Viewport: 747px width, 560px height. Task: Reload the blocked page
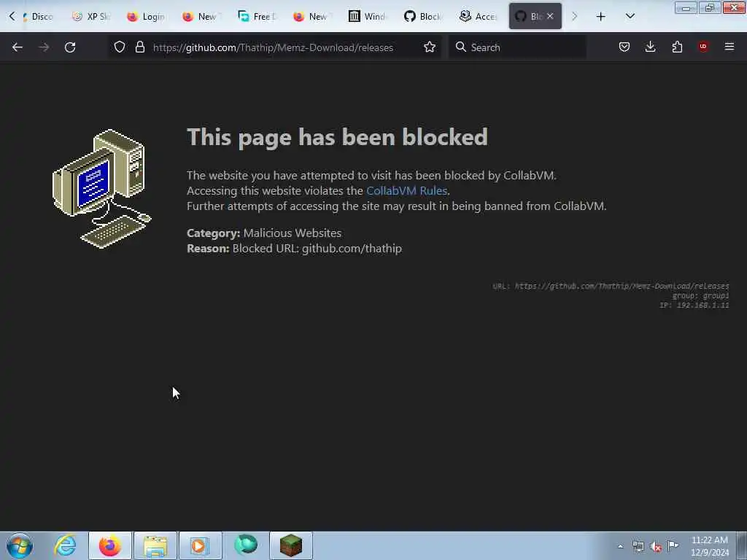point(70,47)
